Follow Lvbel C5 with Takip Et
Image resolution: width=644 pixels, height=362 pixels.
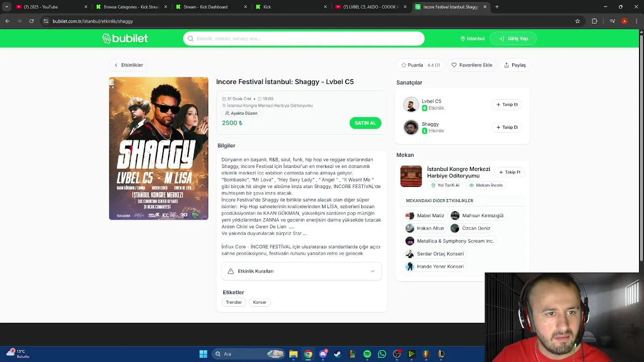[507, 105]
